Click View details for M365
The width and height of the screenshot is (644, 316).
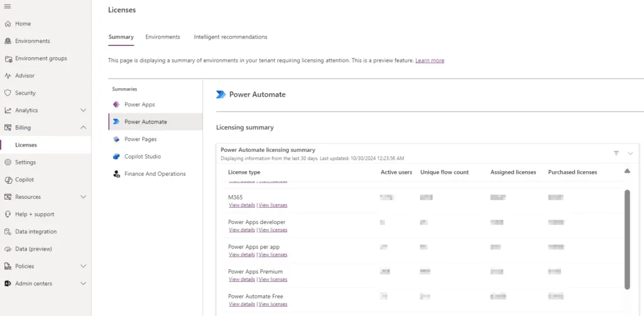click(x=242, y=205)
